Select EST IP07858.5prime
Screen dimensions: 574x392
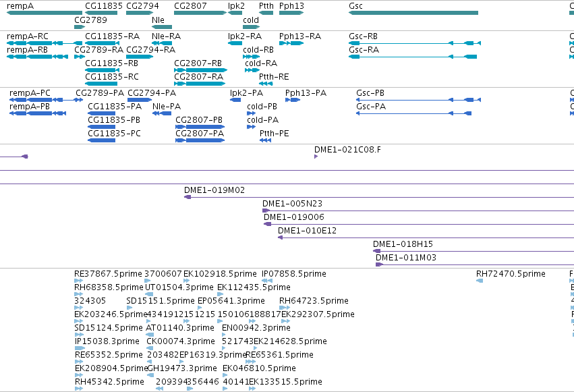267,281
